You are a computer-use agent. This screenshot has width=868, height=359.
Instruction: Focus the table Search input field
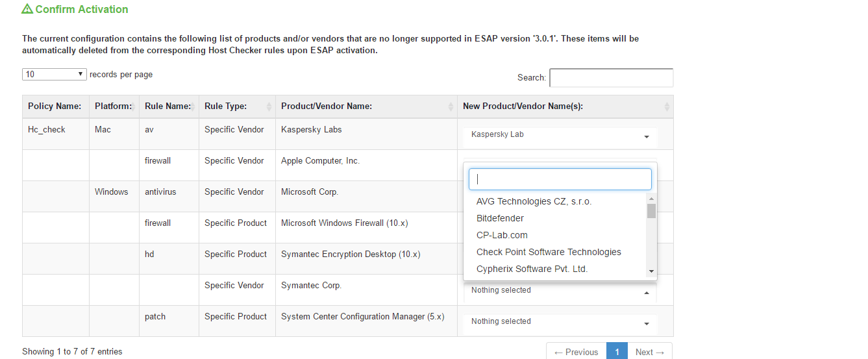pyautogui.click(x=611, y=77)
